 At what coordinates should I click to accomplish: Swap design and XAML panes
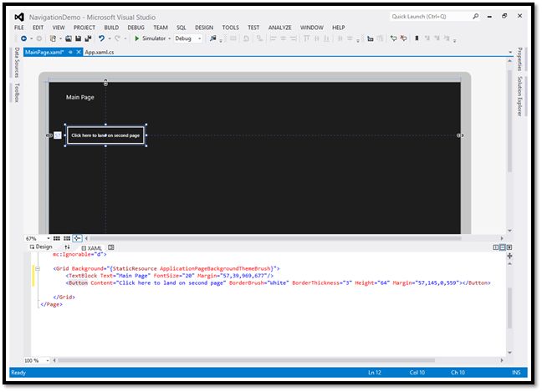pos(68,247)
